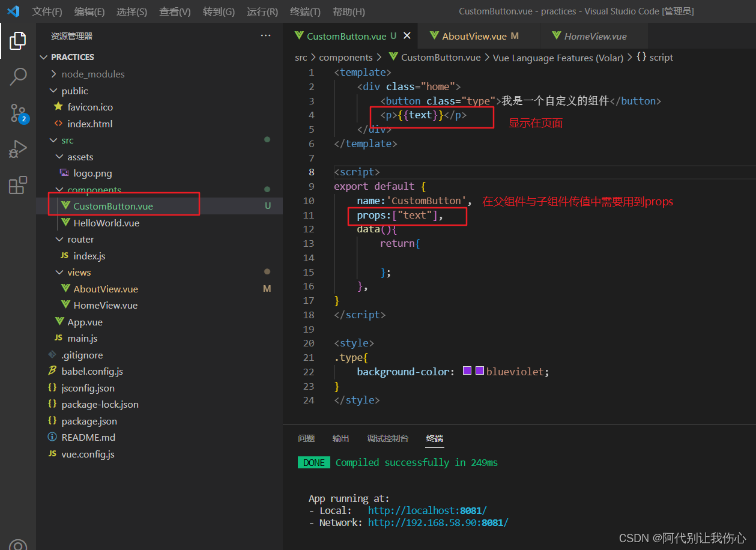Open the 编辑(E) menu
The height and width of the screenshot is (550, 756).
pos(89,11)
